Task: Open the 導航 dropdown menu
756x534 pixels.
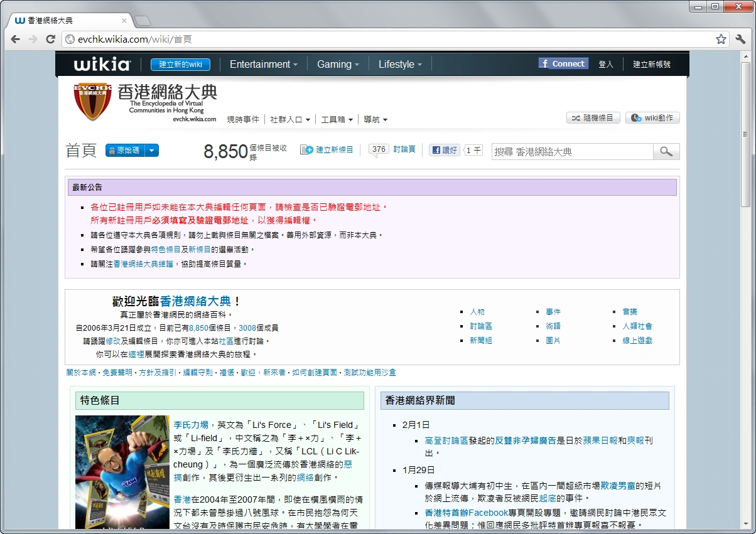Action: click(x=375, y=119)
